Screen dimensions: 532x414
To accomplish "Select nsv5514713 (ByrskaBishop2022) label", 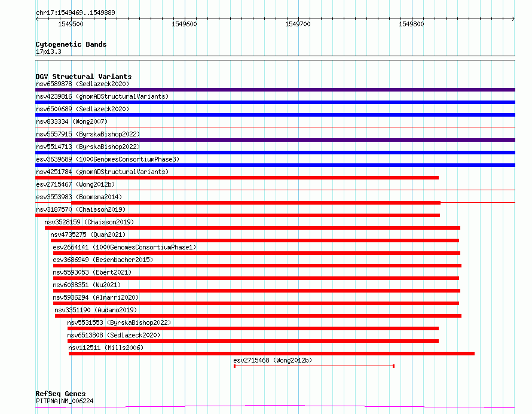I will pyautogui.click(x=88, y=147).
